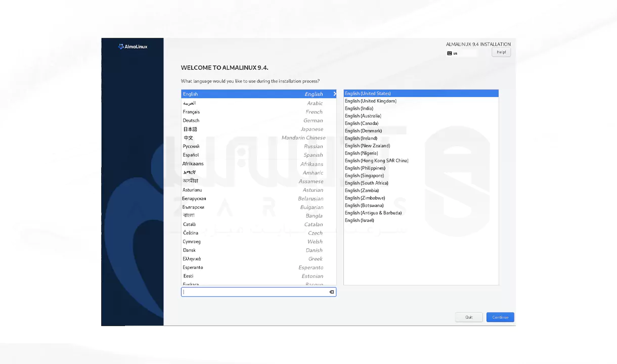
Task: Select Dansk (Danish) language row
Action: click(x=258, y=250)
